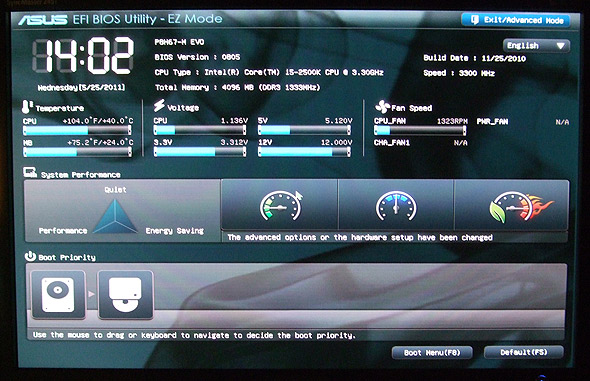This screenshot has height=381, width=590.
Task: Open Boot Menu(F8)
Action: tap(432, 352)
